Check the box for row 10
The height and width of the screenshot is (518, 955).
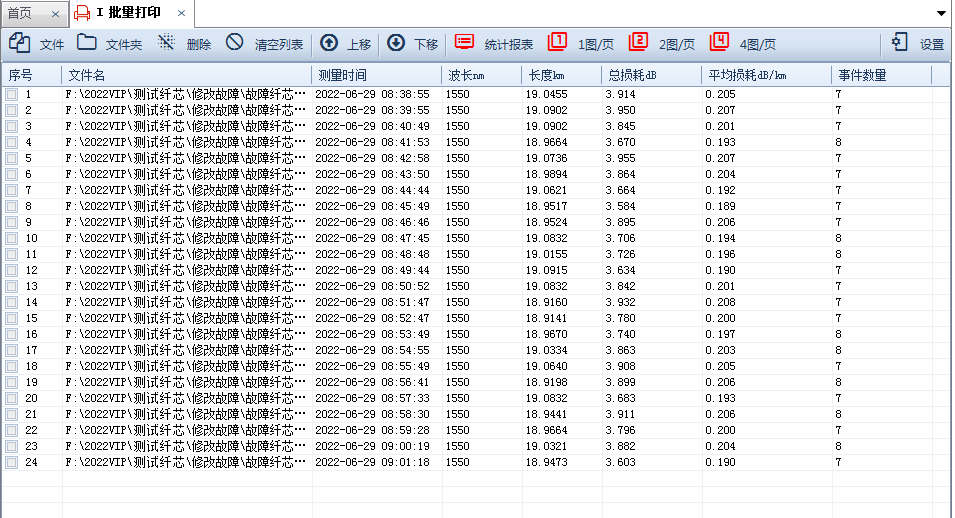pyautogui.click(x=11, y=238)
